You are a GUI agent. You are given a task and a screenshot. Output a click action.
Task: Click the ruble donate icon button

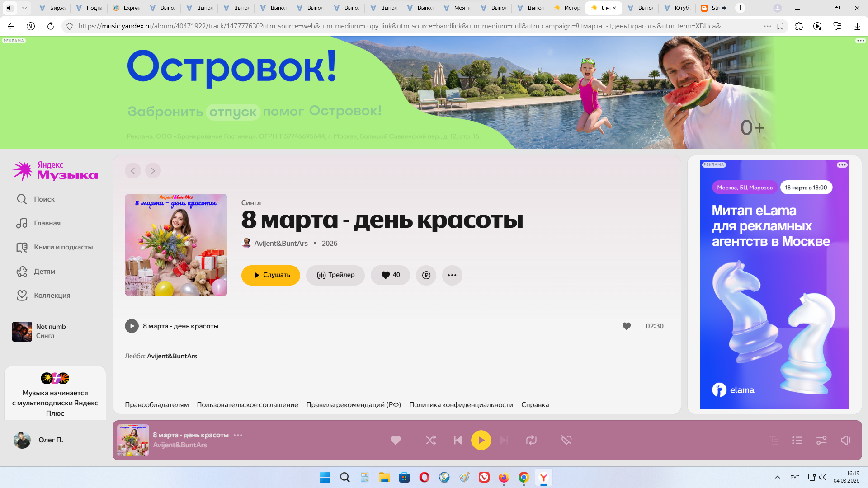coord(426,275)
